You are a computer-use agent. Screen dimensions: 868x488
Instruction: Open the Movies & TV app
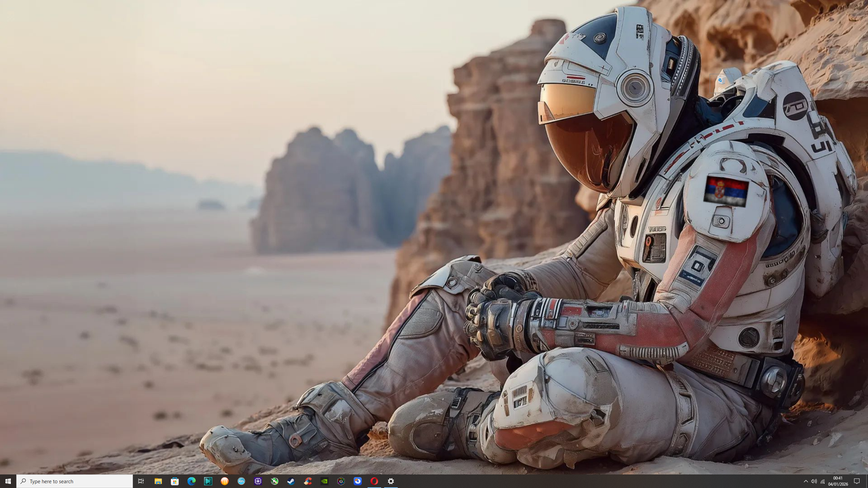pyautogui.click(x=208, y=481)
